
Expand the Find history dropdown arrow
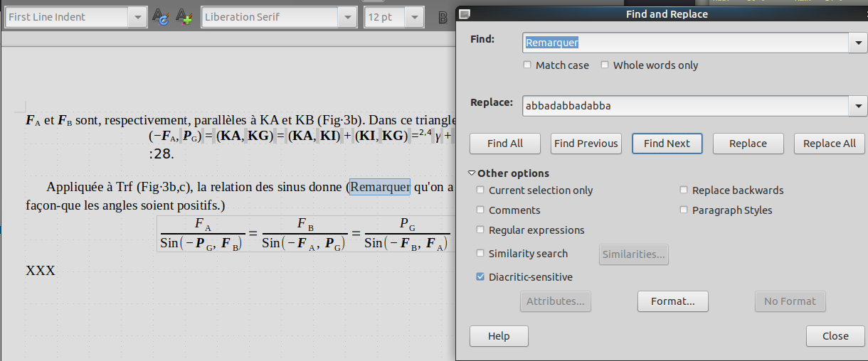click(858, 43)
